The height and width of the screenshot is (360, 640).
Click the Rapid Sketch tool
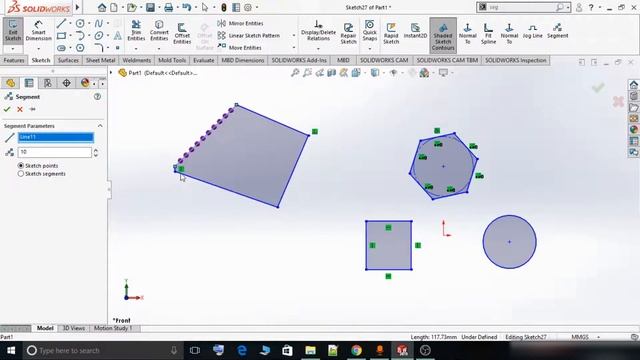pyautogui.click(x=391, y=33)
